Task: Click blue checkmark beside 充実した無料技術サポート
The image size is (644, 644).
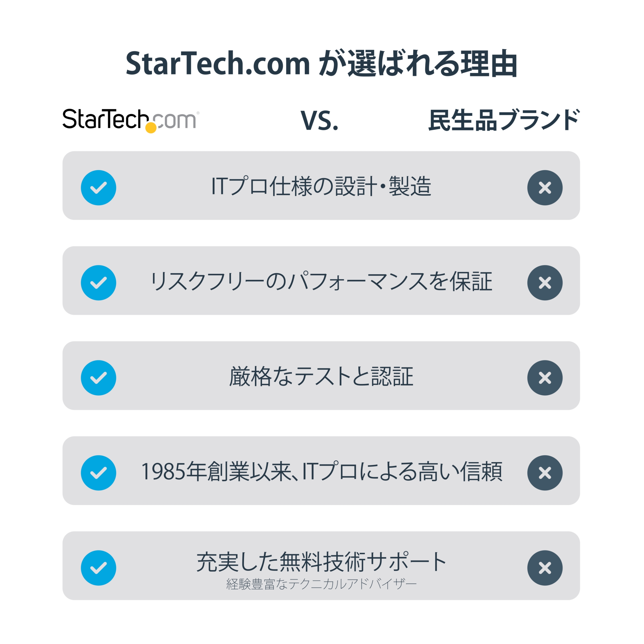Action: click(98, 568)
